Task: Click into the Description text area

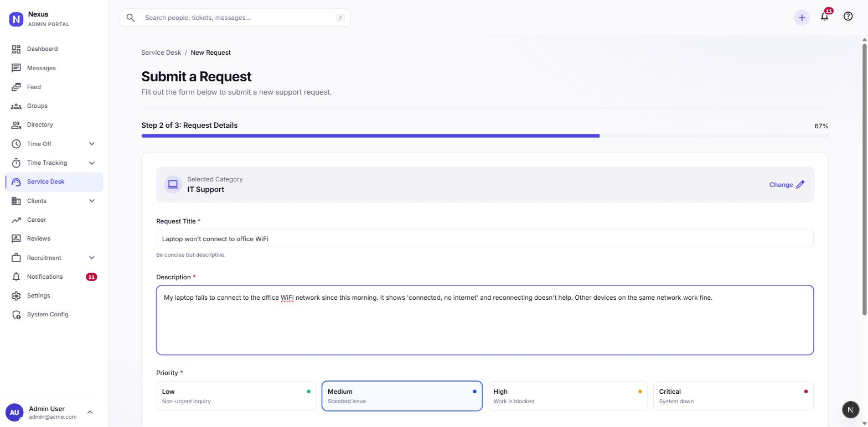Action: coord(485,320)
